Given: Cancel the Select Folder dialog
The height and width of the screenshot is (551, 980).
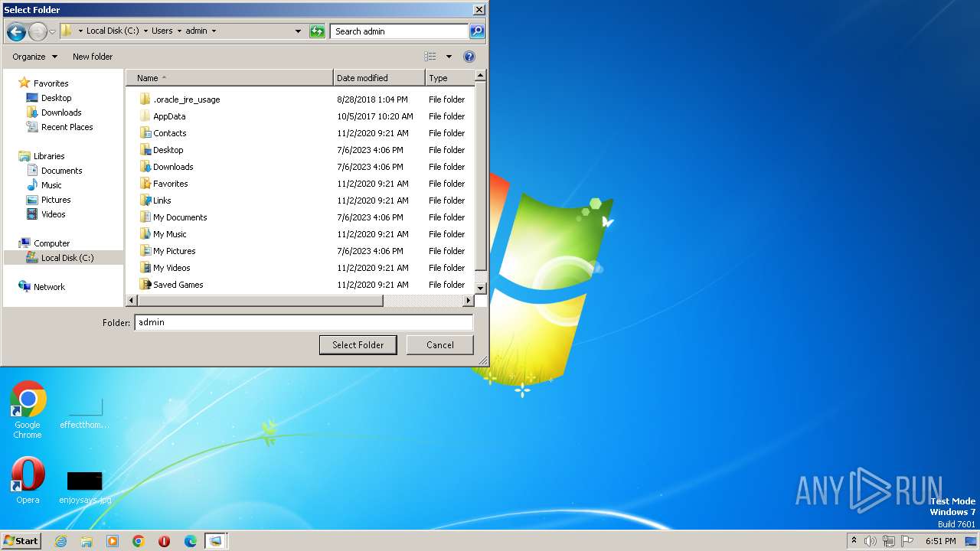Looking at the screenshot, I should [439, 345].
